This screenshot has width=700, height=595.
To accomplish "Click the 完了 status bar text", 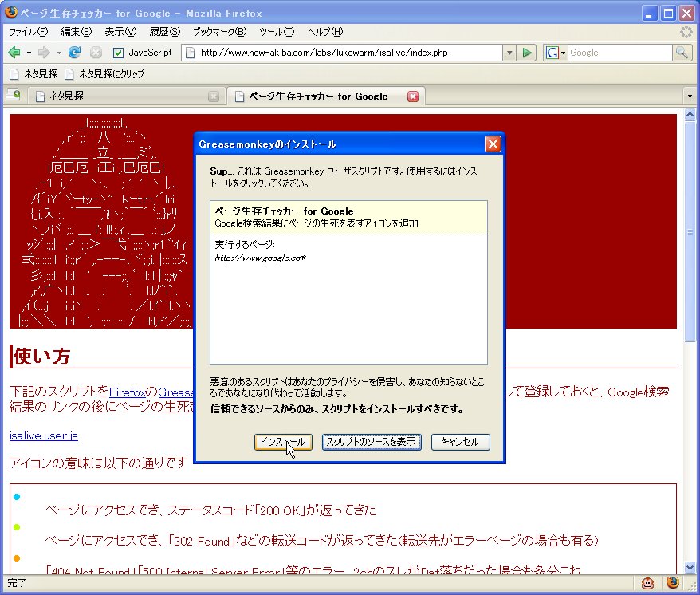I will [x=17, y=583].
